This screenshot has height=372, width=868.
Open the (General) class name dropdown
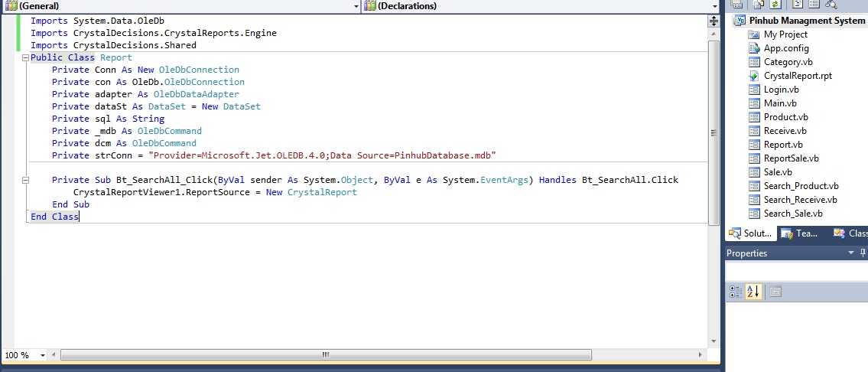(x=356, y=5)
